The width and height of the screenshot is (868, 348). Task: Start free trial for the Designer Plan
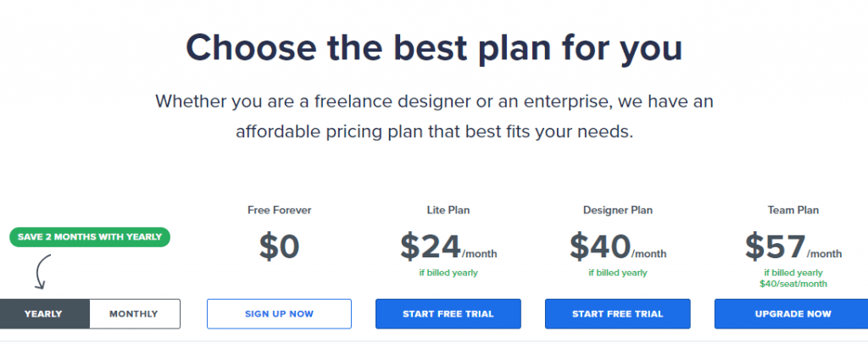617,313
